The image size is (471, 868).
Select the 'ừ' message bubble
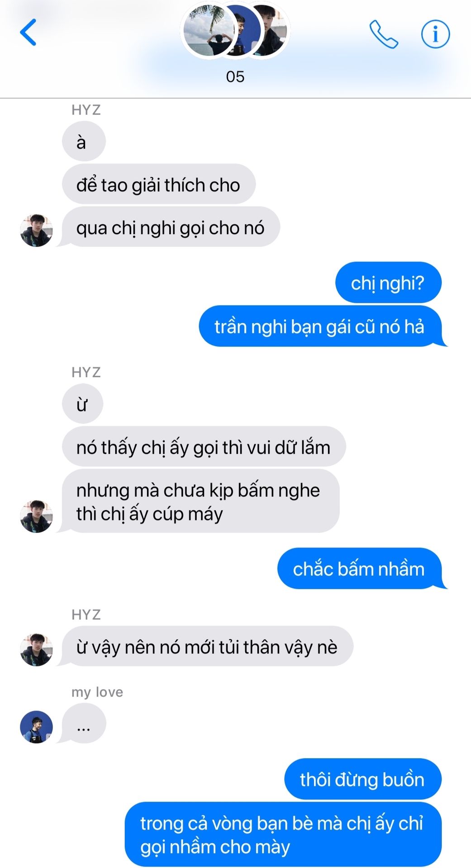pyautogui.click(x=82, y=404)
